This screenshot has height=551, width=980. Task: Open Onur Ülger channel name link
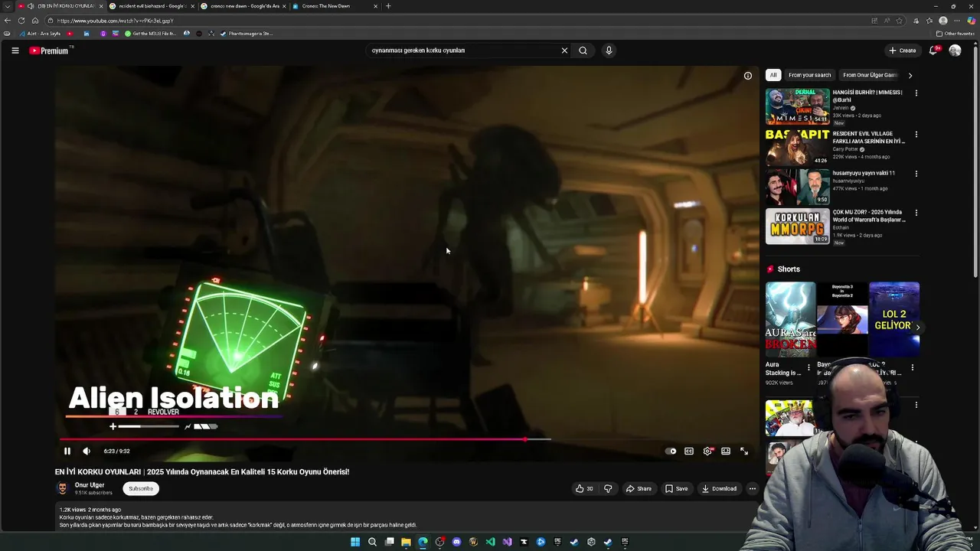coord(90,485)
